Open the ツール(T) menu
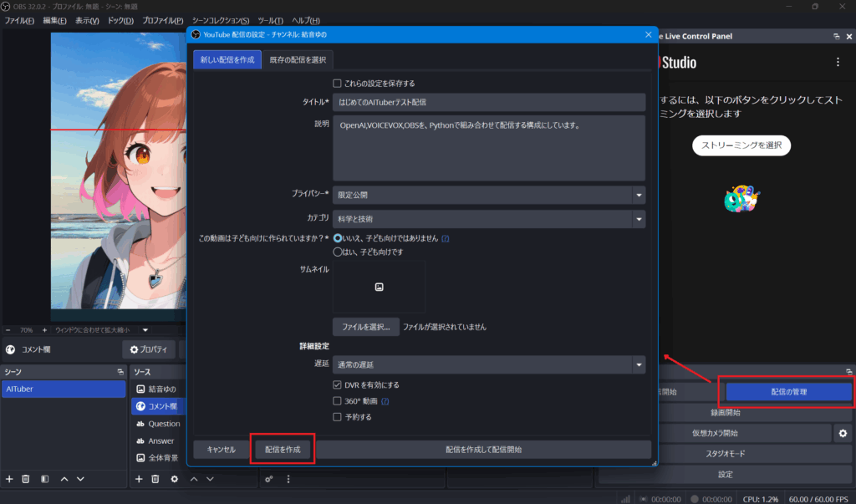Image resolution: width=856 pixels, height=504 pixels. coord(269,20)
